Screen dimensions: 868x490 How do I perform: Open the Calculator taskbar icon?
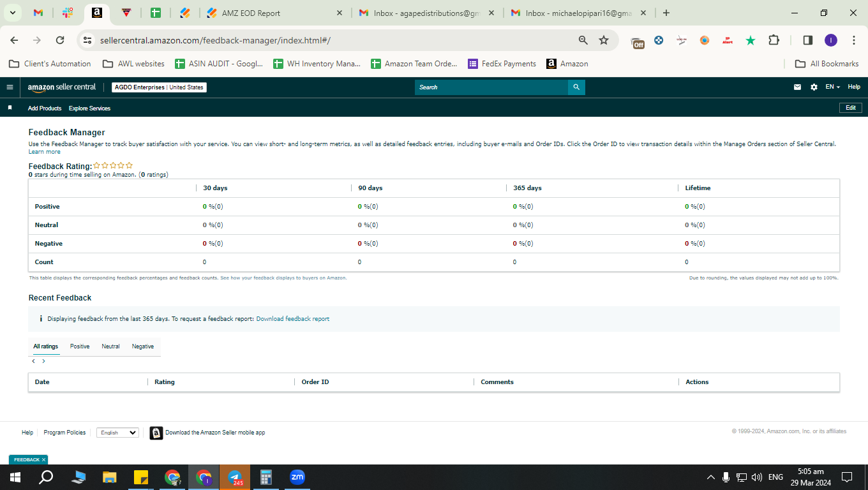(266, 477)
